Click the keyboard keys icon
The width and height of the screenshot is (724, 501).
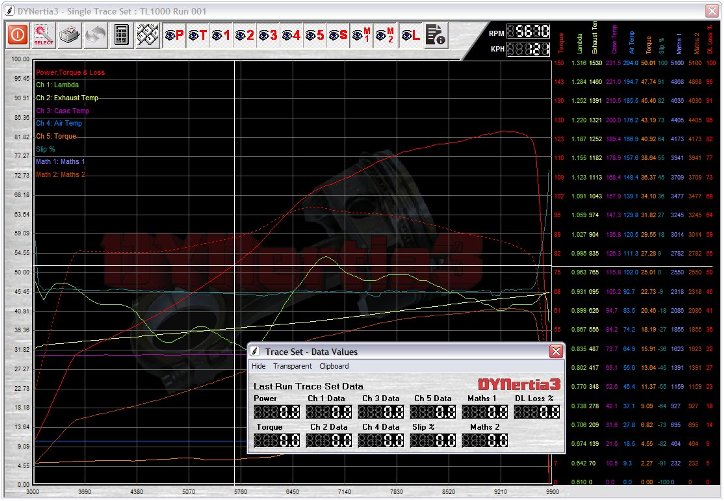coord(147,35)
